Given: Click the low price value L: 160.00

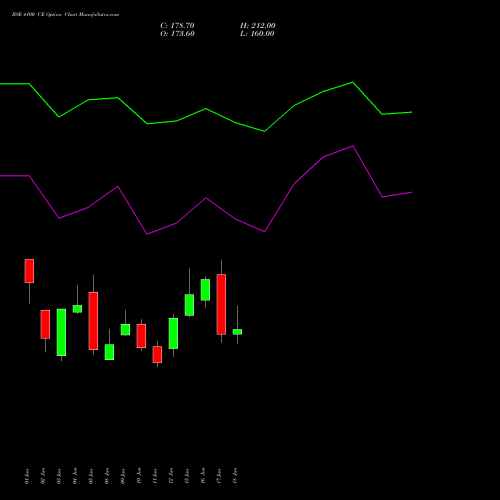Looking at the screenshot, I should (257, 34).
